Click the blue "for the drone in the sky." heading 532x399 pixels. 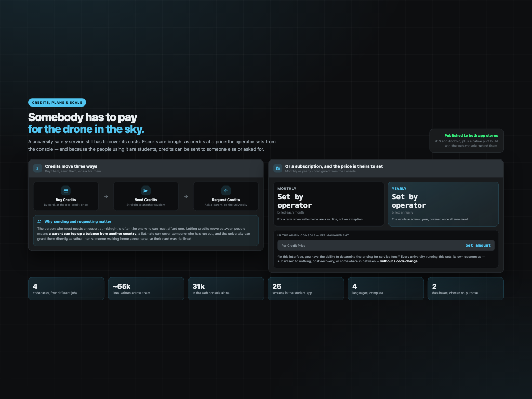point(86,129)
